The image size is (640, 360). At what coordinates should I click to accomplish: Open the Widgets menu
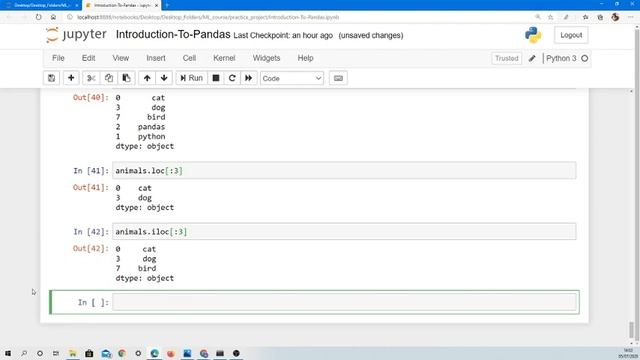pyautogui.click(x=267, y=58)
